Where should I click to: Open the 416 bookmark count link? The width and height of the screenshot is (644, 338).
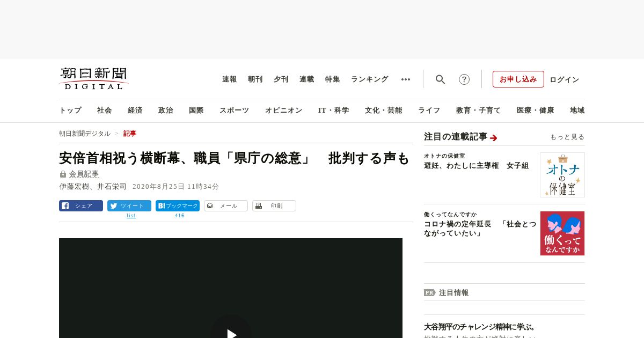179,216
